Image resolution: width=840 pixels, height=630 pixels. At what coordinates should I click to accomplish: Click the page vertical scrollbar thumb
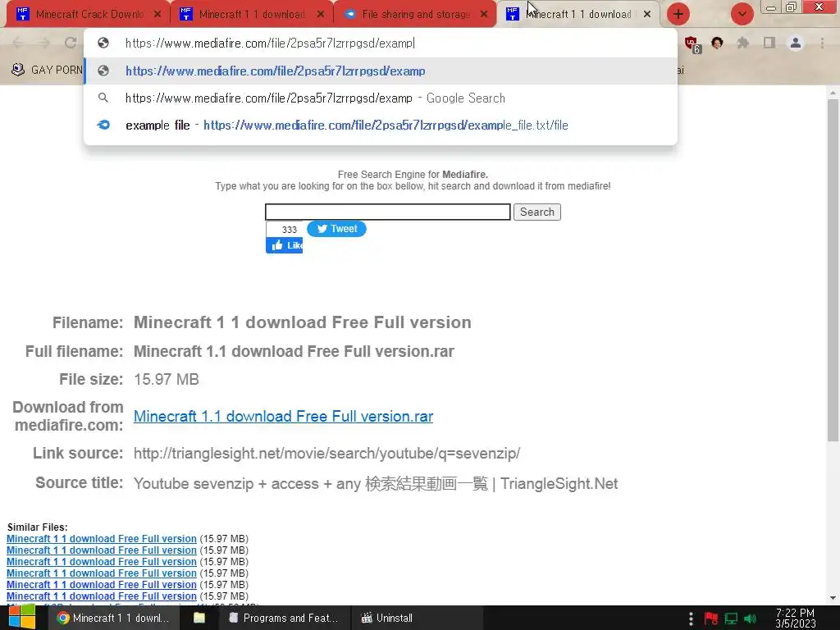tap(833, 271)
